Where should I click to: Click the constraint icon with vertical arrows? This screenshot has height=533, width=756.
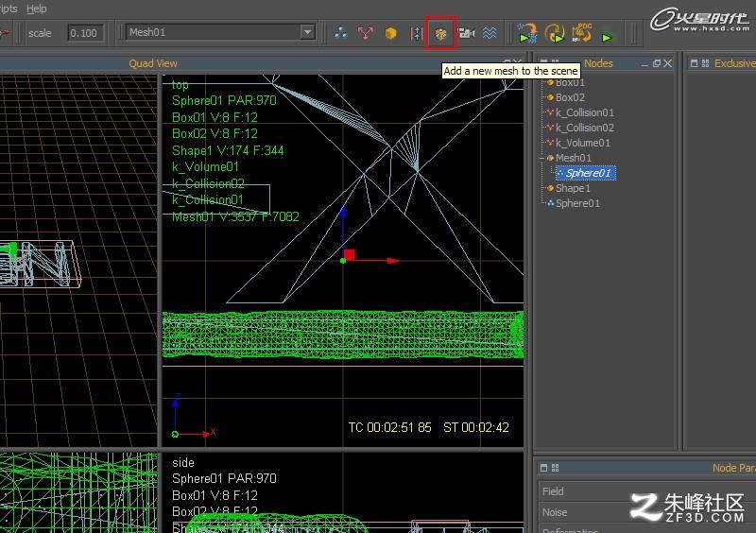click(417, 33)
